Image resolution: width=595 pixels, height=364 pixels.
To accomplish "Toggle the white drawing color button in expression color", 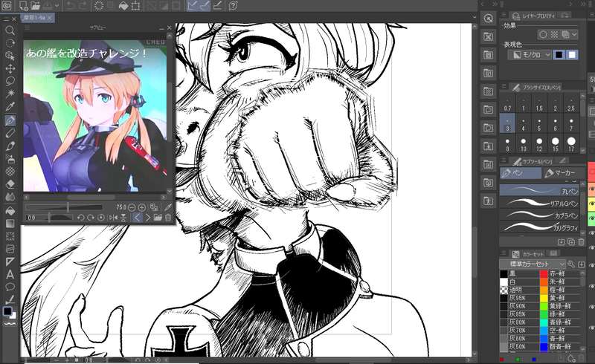I will point(572,55).
